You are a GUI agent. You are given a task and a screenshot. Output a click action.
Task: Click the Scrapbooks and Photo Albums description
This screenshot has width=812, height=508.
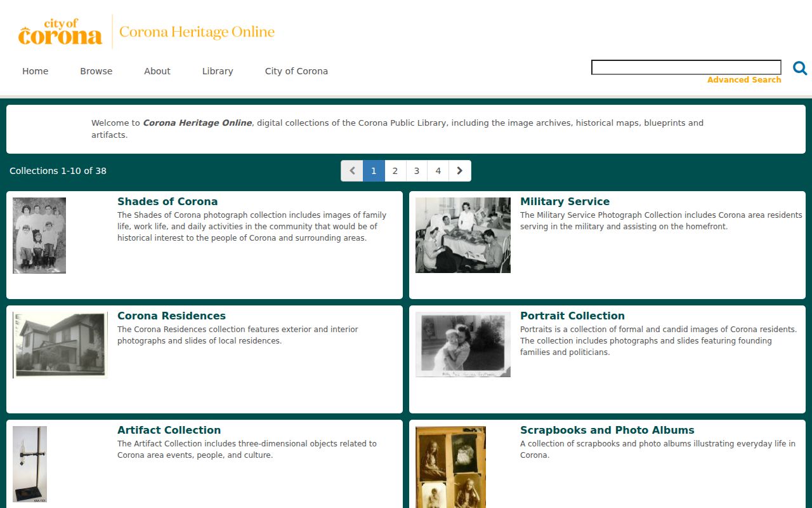(x=658, y=450)
